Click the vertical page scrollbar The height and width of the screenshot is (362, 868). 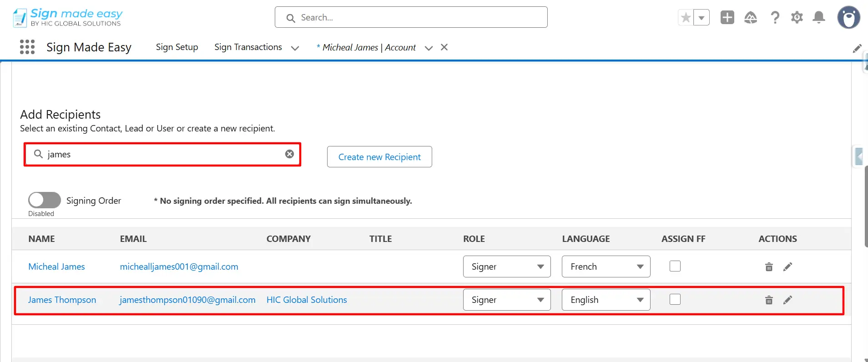(x=865, y=207)
